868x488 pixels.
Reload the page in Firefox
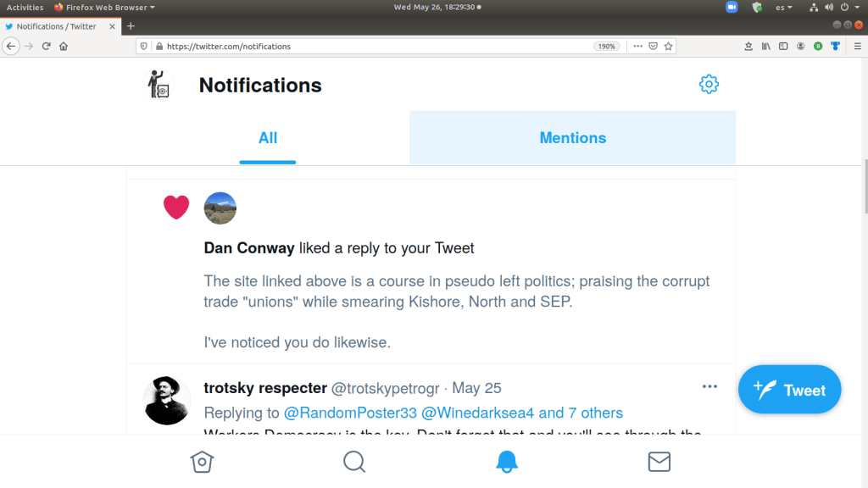[x=47, y=46]
